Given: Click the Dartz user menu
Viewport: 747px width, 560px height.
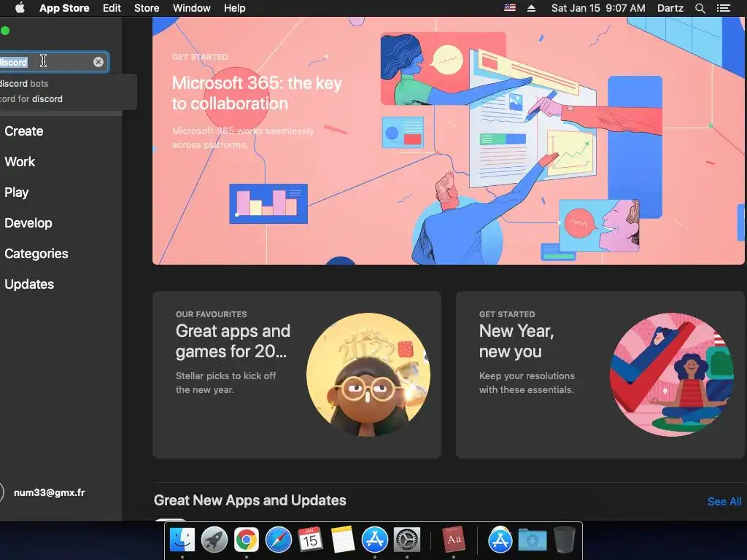Looking at the screenshot, I should [670, 8].
